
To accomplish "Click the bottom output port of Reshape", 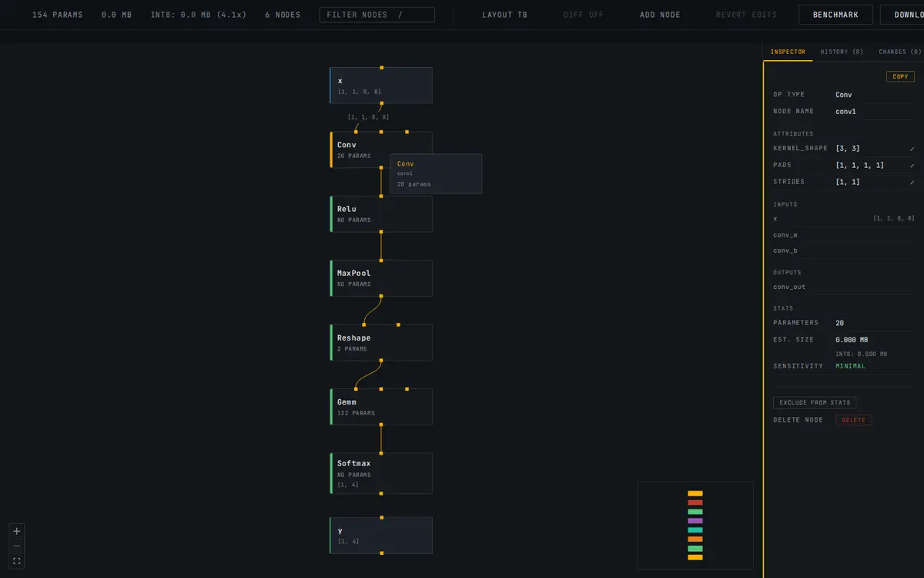I will click(381, 361).
